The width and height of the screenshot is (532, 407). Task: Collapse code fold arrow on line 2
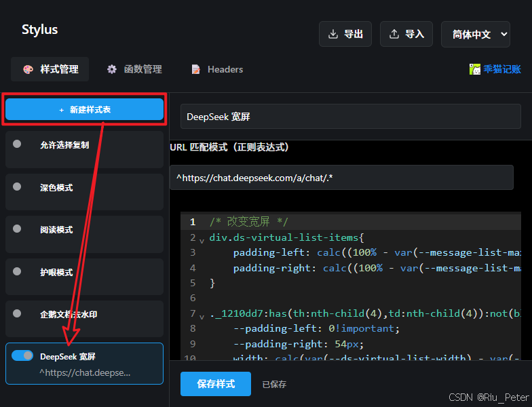(x=202, y=240)
